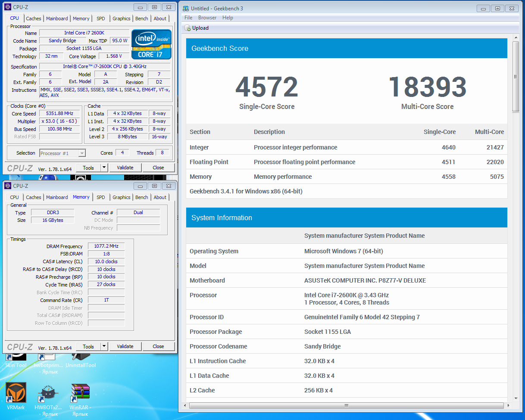Click the Multiplier value x 53.0 ( 16 - 63 )
The height and width of the screenshot is (420, 525).
pyautogui.click(x=60, y=121)
